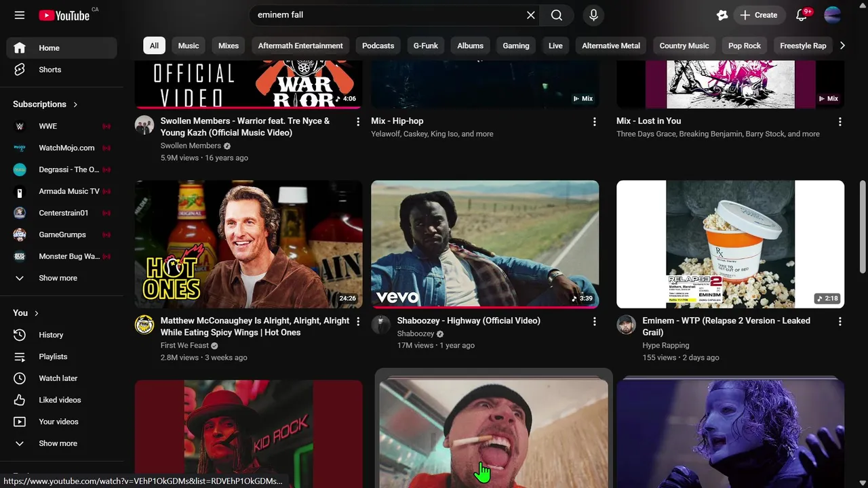The width and height of the screenshot is (868, 488).
Task: Open the Degrassi subscription channel
Action: click(x=62, y=169)
